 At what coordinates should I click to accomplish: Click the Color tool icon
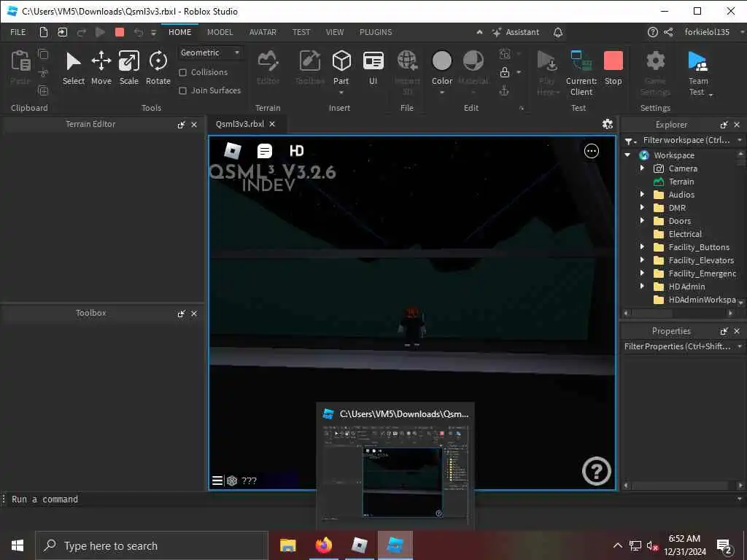[441, 61]
